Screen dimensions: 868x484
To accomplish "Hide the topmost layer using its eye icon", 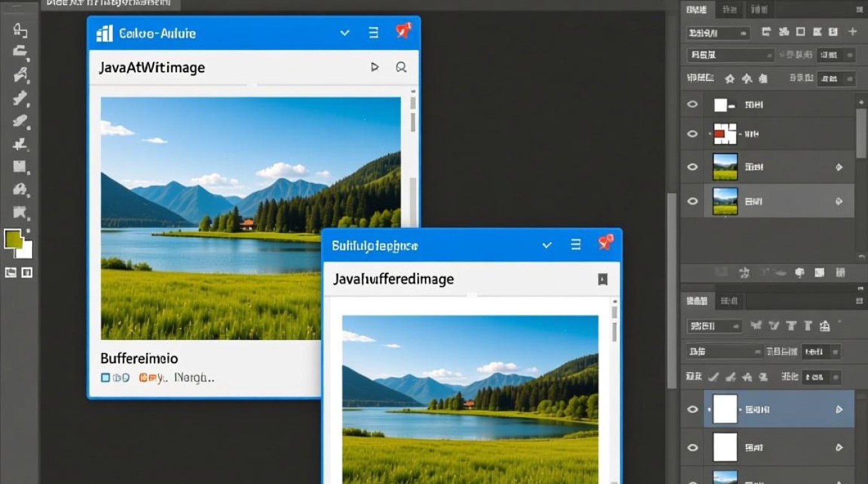I will [x=692, y=105].
